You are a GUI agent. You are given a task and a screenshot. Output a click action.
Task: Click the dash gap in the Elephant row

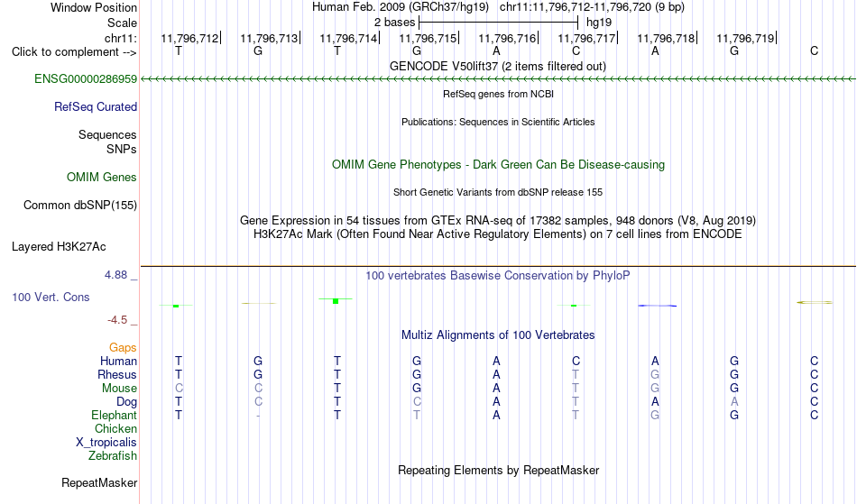[x=258, y=416]
